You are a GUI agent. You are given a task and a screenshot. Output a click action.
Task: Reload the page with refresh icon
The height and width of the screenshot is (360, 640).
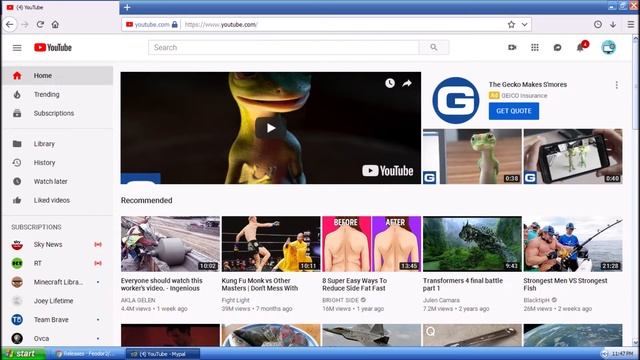point(40,24)
